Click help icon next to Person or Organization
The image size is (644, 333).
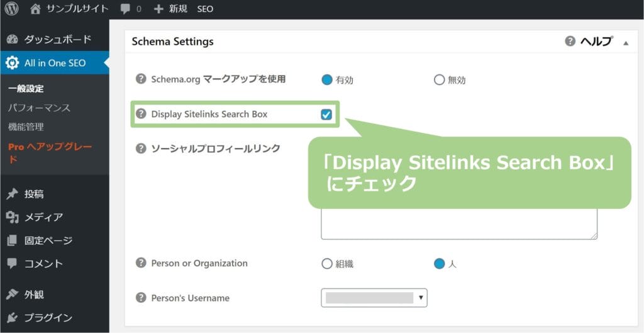pos(141,263)
